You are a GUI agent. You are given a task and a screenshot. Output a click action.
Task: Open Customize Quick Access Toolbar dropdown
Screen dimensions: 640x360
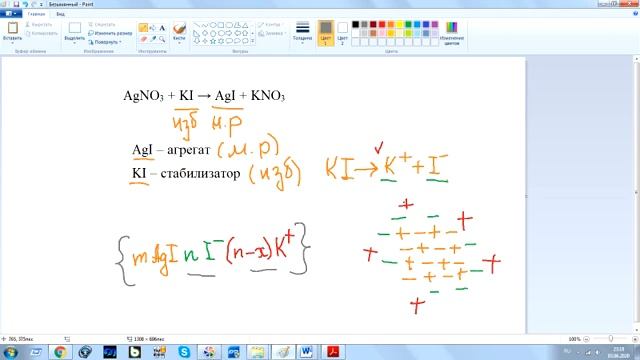tap(41, 4)
